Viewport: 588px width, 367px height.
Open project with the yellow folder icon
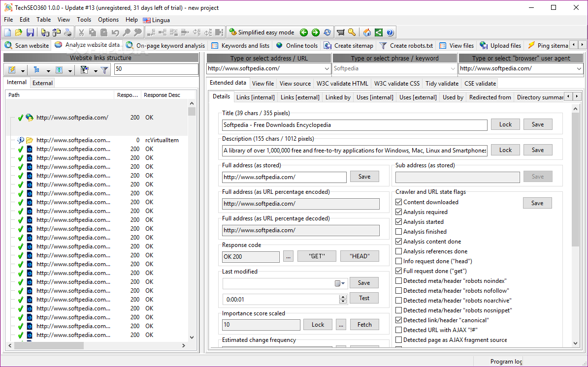19,32
